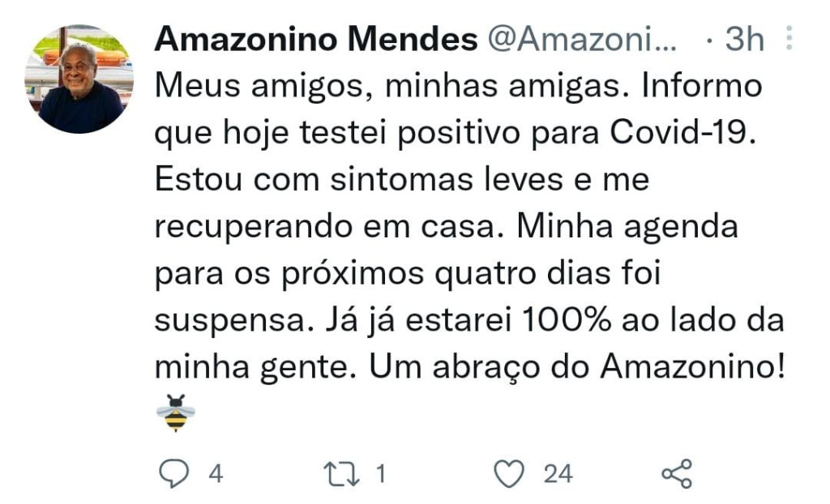Like the tweet with the heart icon

point(510,473)
